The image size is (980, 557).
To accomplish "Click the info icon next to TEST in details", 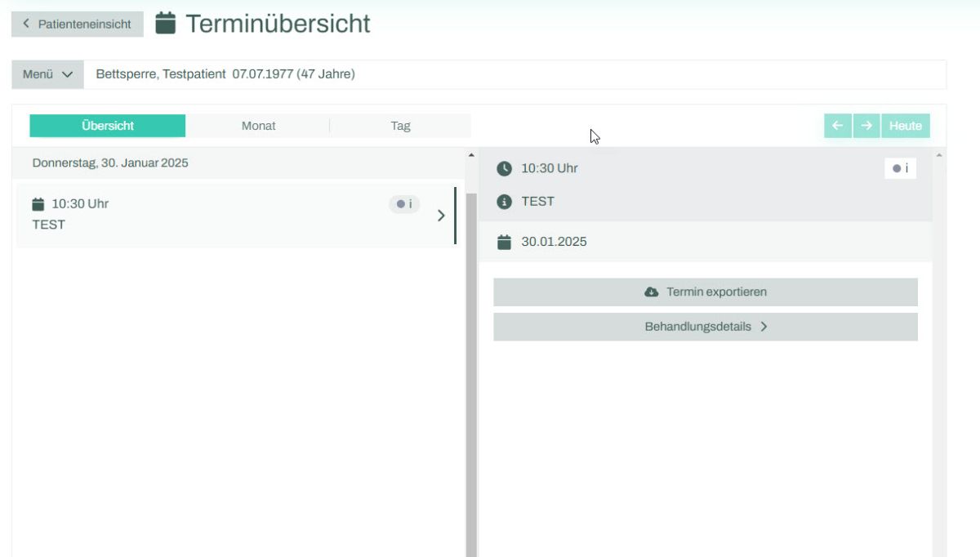I will 505,202.
